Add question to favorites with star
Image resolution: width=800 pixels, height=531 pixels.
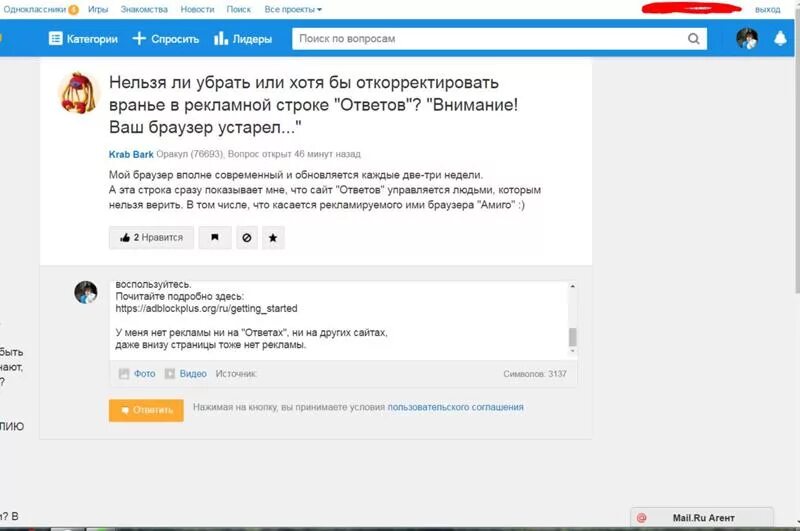point(273,238)
